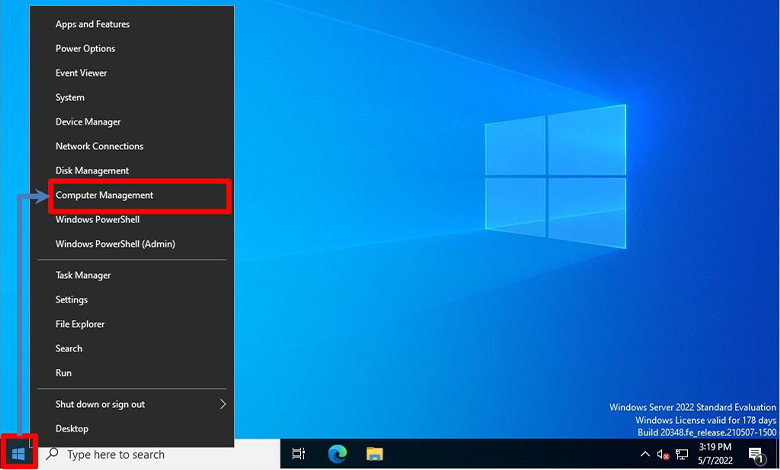The width and height of the screenshot is (780, 470).
Task: Open Disk Management
Action: [x=132, y=170]
